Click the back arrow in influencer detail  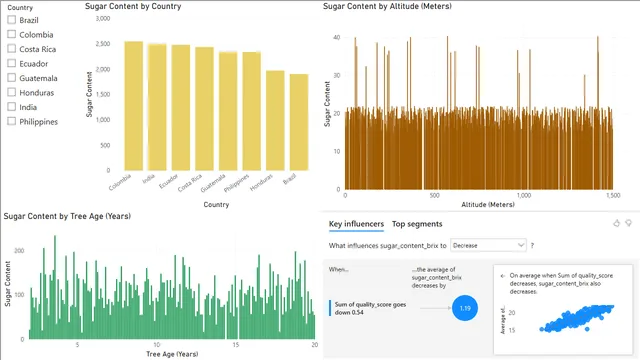(503, 276)
